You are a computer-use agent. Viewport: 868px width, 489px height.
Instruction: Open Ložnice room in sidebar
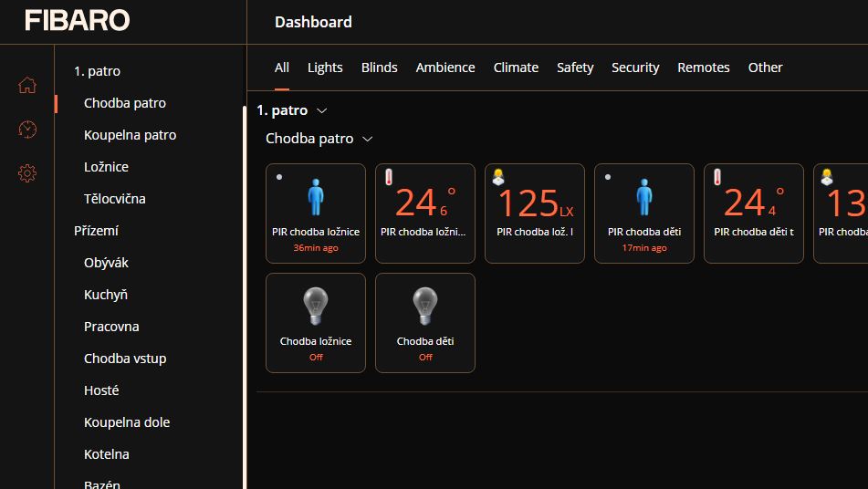coord(106,167)
